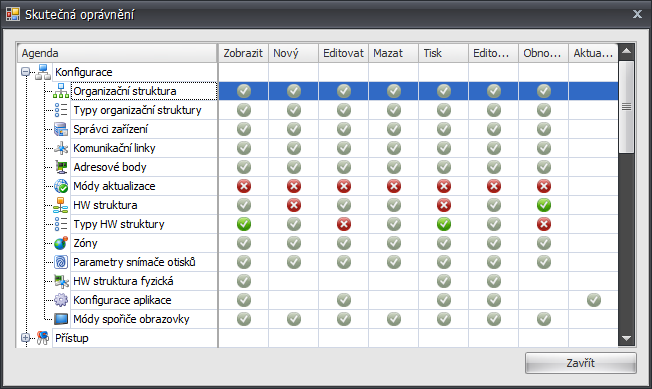Toggle Edito... permission for HW struktura fyzická
Viewport: 652px width, 389px height.
tap(494, 281)
